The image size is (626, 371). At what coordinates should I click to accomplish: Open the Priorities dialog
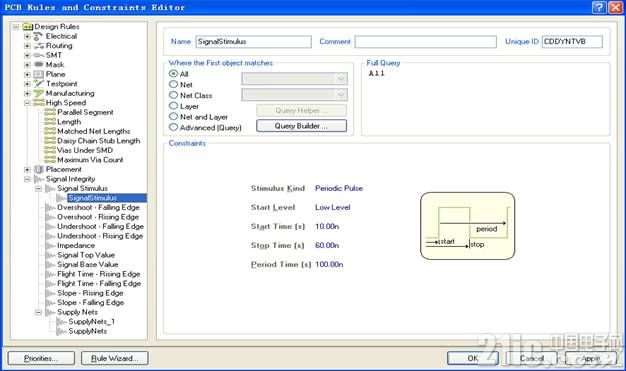tap(41, 358)
